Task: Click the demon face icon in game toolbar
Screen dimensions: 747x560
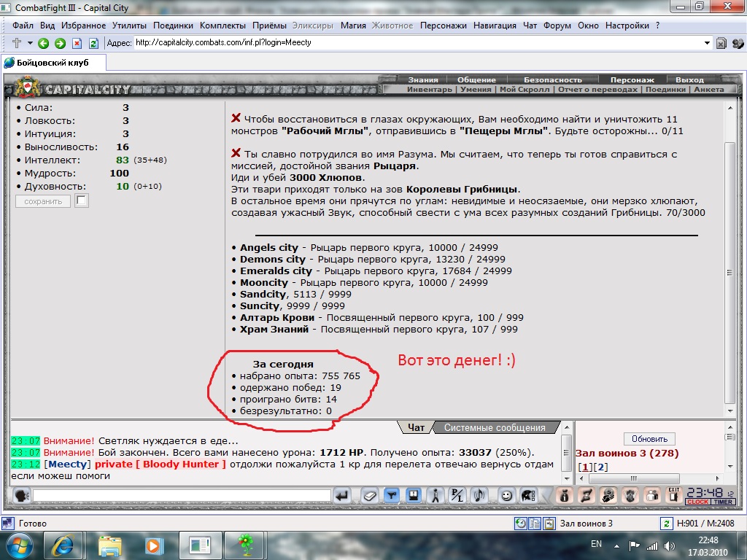Action: (x=630, y=496)
